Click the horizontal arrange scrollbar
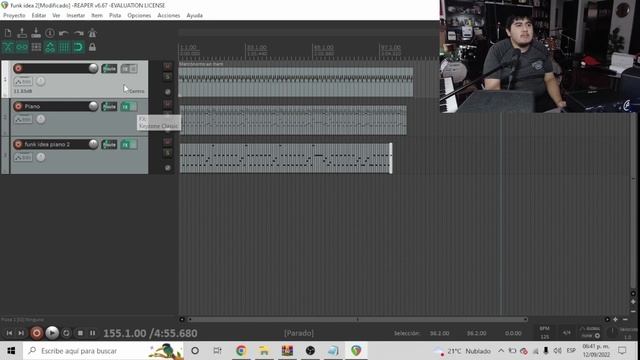 [x=358, y=320]
